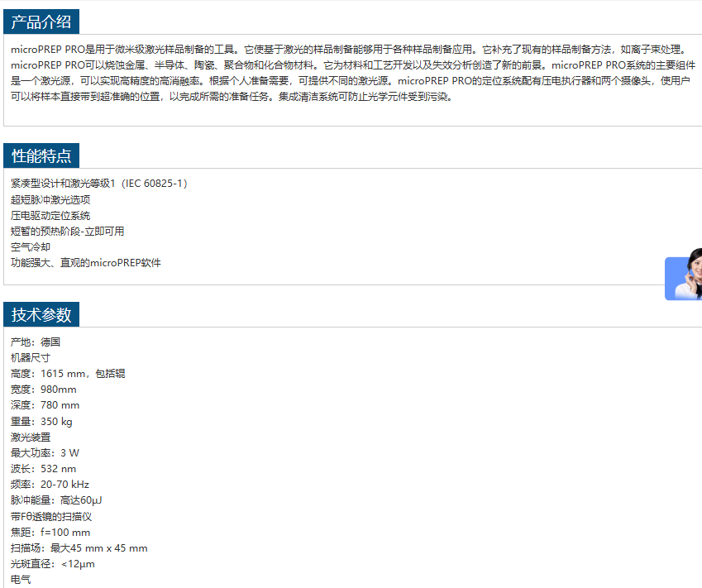This screenshot has height=588, width=702.
Task: Select the 高度：1615 mm specification
Action: [x=68, y=374]
